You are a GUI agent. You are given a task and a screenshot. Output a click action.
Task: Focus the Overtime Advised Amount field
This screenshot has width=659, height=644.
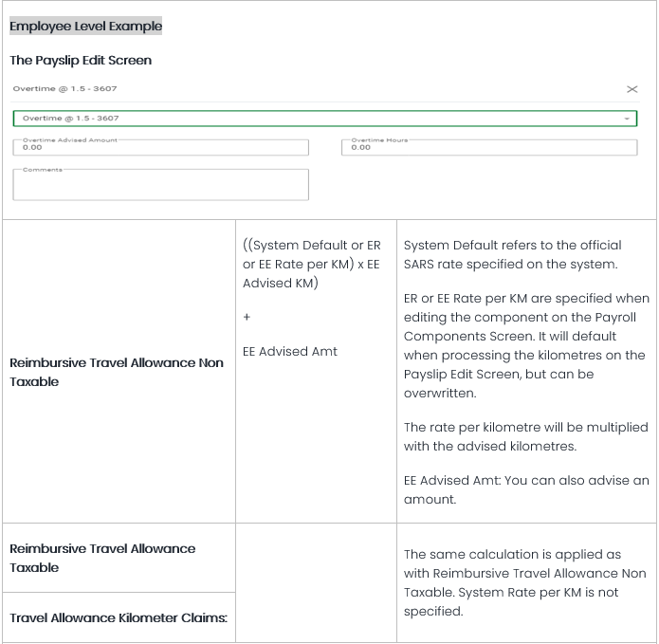(x=161, y=147)
